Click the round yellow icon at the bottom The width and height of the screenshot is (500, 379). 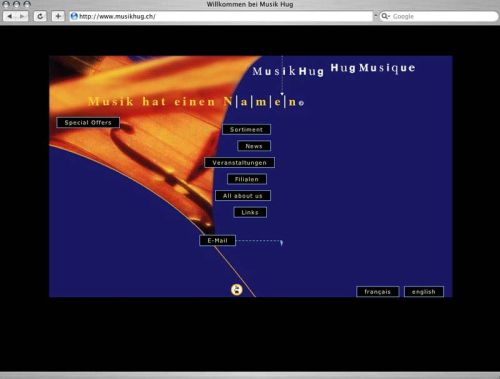(x=237, y=289)
